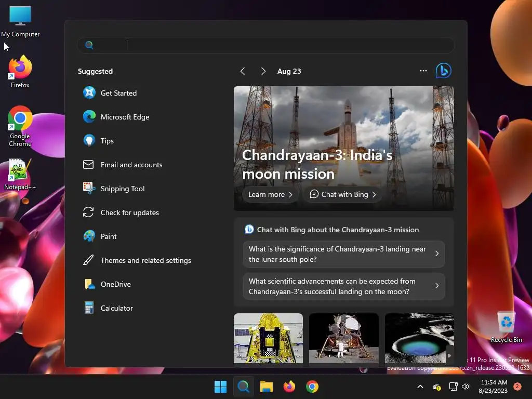The height and width of the screenshot is (399, 532).
Task: Open My Computer desktop icon
Action: [20, 21]
